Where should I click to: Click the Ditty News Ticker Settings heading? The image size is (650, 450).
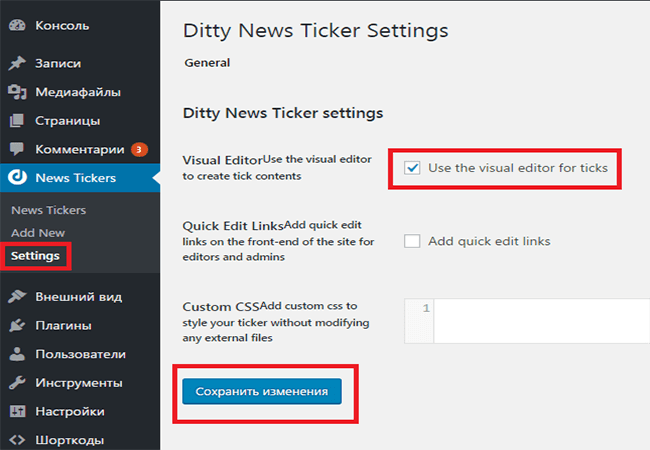[x=315, y=31]
